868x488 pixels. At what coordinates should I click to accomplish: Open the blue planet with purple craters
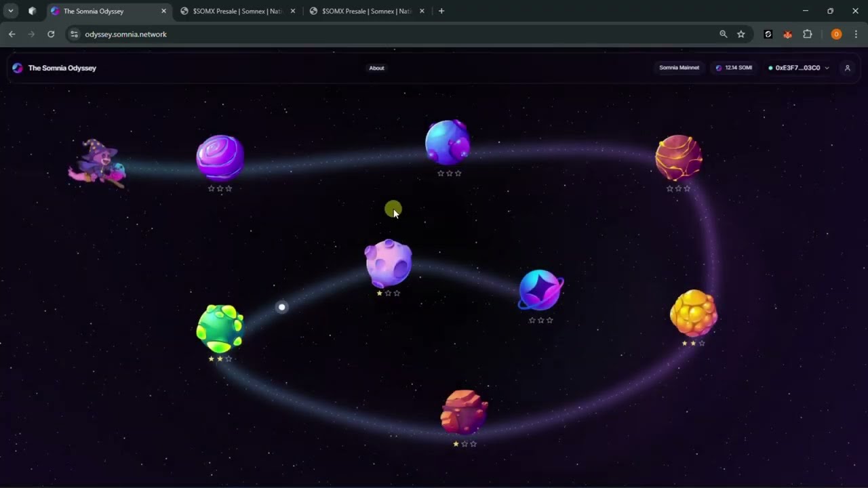(448, 142)
